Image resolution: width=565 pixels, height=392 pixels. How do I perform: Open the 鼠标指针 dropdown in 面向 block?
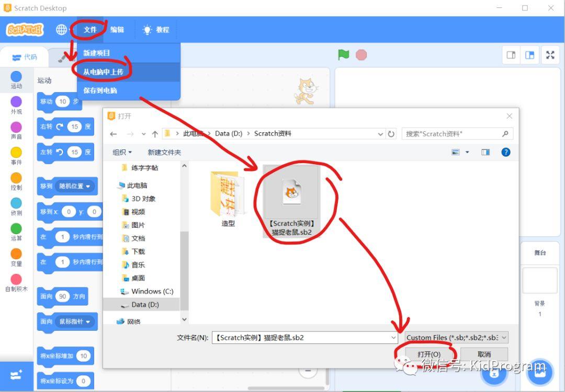click(75, 321)
